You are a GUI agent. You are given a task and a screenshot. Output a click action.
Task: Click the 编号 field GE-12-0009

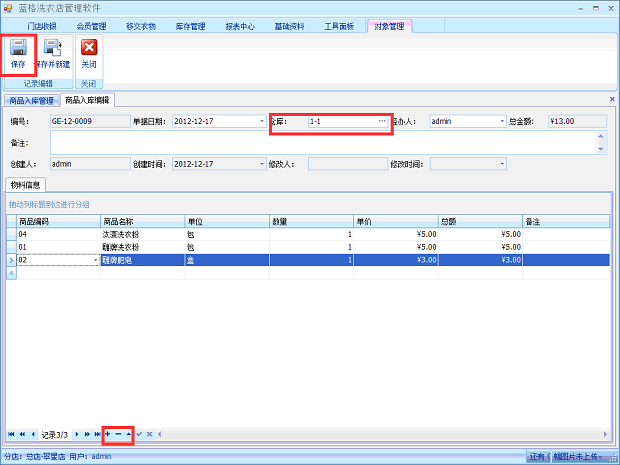pos(90,121)
